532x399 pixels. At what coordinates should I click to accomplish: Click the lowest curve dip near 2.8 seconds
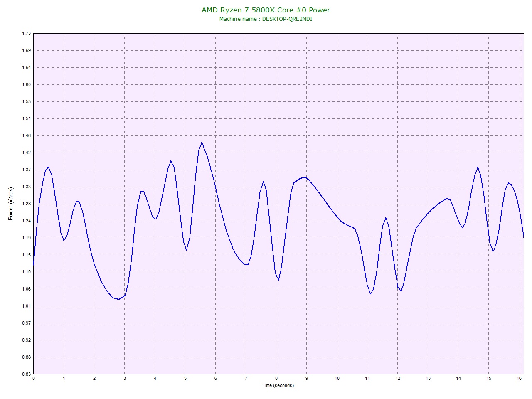(119, 299)
